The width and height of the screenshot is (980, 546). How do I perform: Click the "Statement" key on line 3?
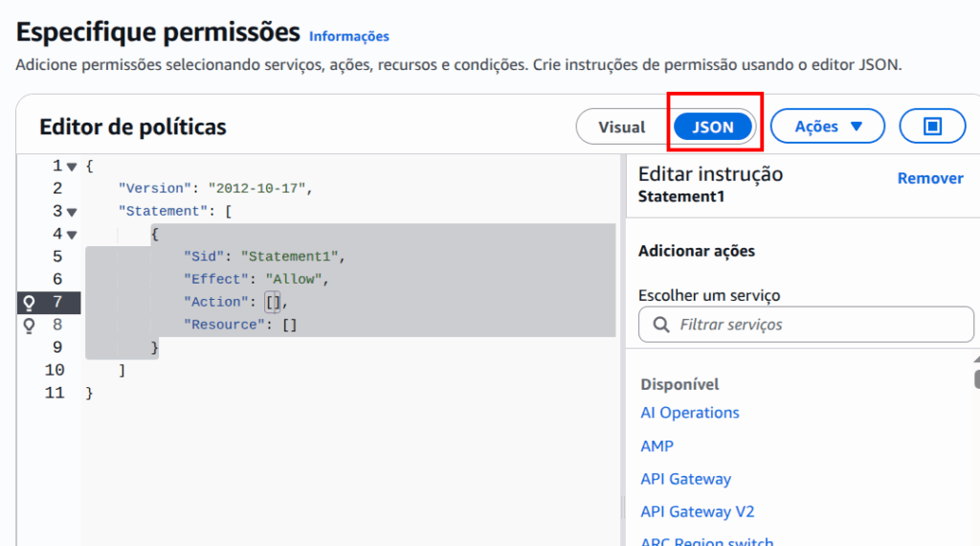pyautogui.click(x=163, y=212)
